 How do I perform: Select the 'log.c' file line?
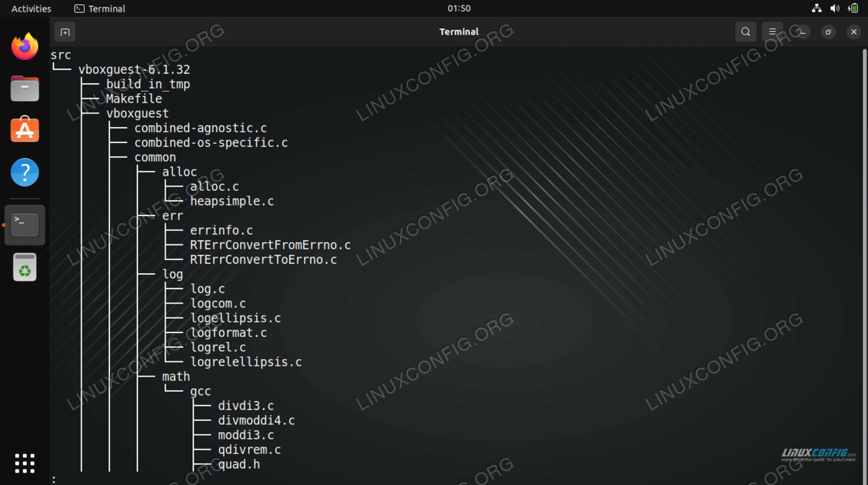tap(208, 289)
